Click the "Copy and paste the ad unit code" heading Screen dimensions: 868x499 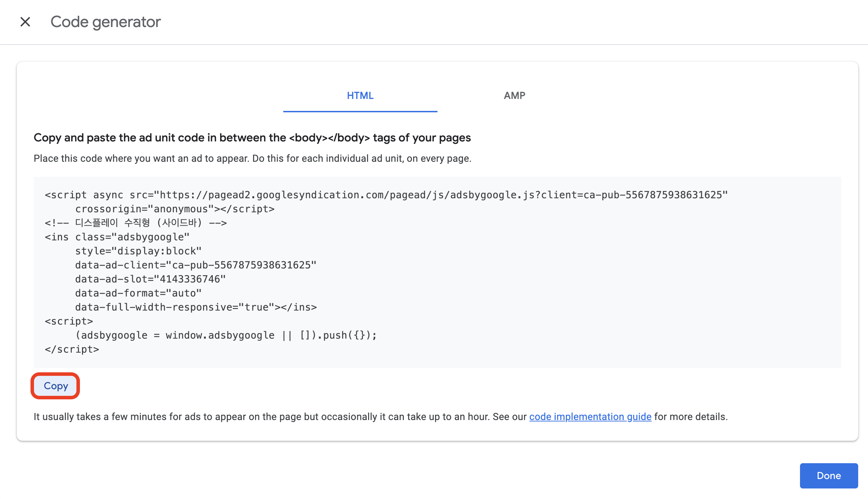point(252,138)
